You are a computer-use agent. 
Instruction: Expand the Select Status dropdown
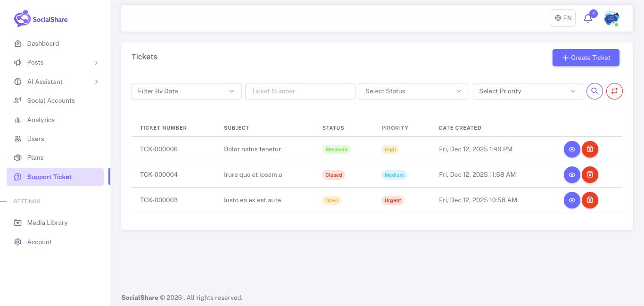pyautogui.click(x=413, y=91)
